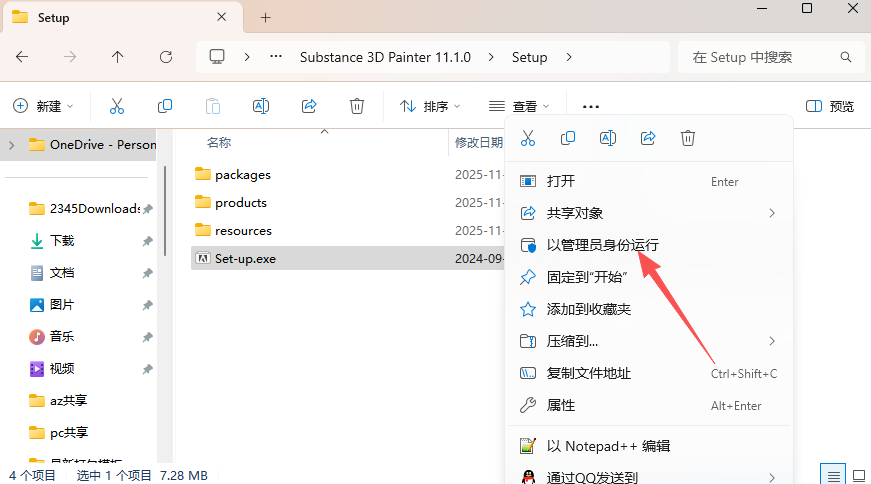The width and height of the screenshot is (871, 484).
Task: Click the toolbar Paste icon
Action: 213,106
